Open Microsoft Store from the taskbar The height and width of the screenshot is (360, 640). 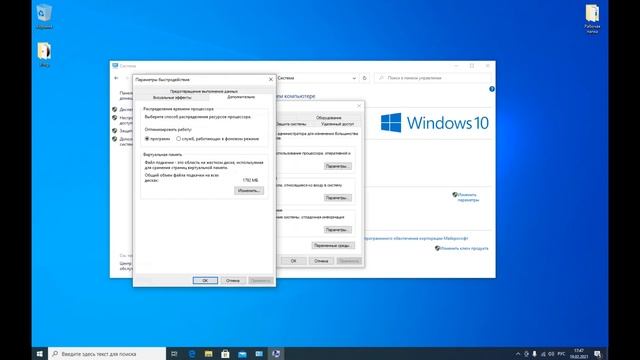click(225, 354)
